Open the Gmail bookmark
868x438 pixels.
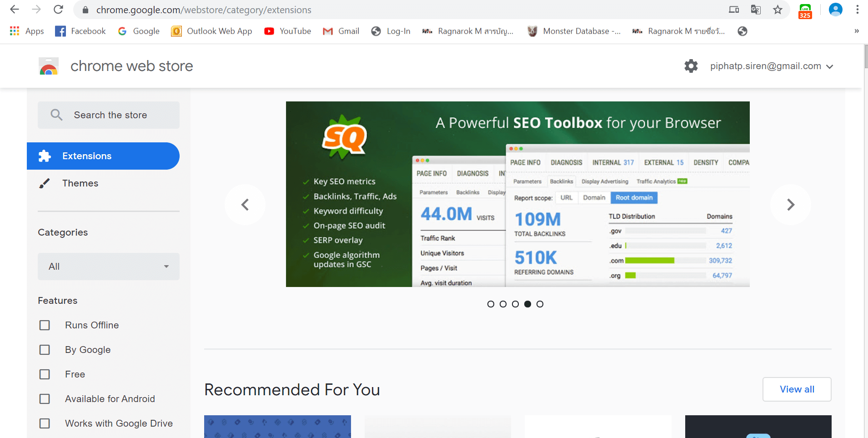click(341, 31)
